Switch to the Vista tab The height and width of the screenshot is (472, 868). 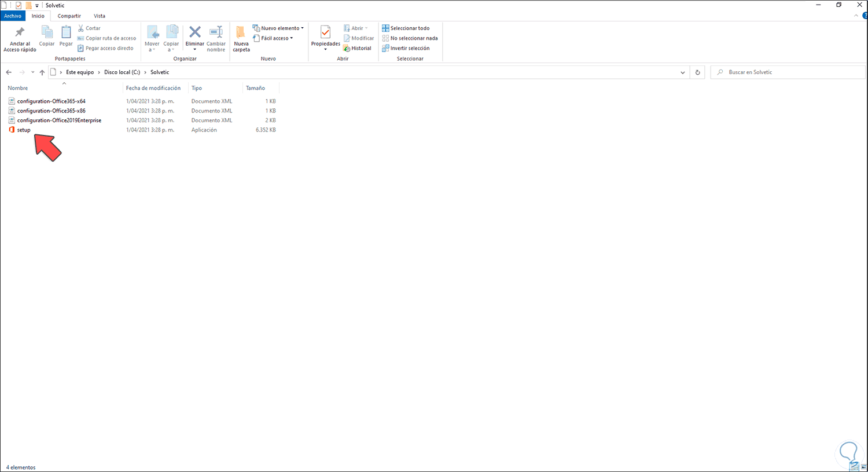tap(100, 16)
